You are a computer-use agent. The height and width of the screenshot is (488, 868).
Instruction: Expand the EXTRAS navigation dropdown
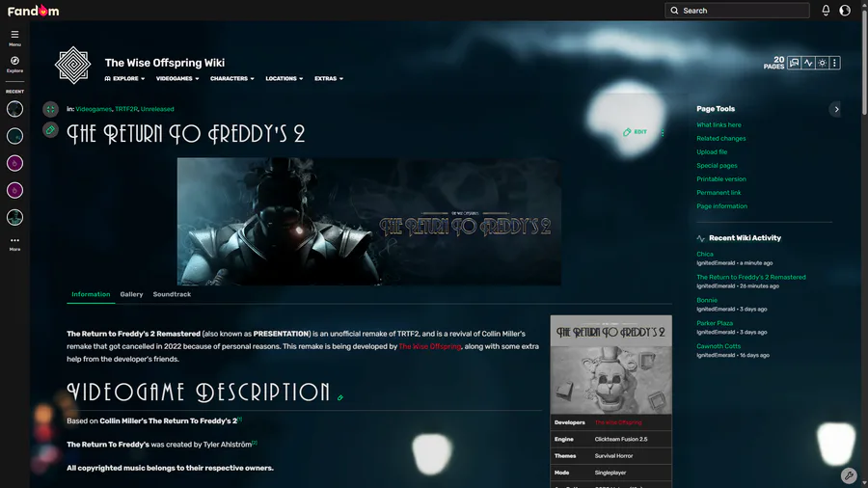pyautogui.click(x=329, y=78)
